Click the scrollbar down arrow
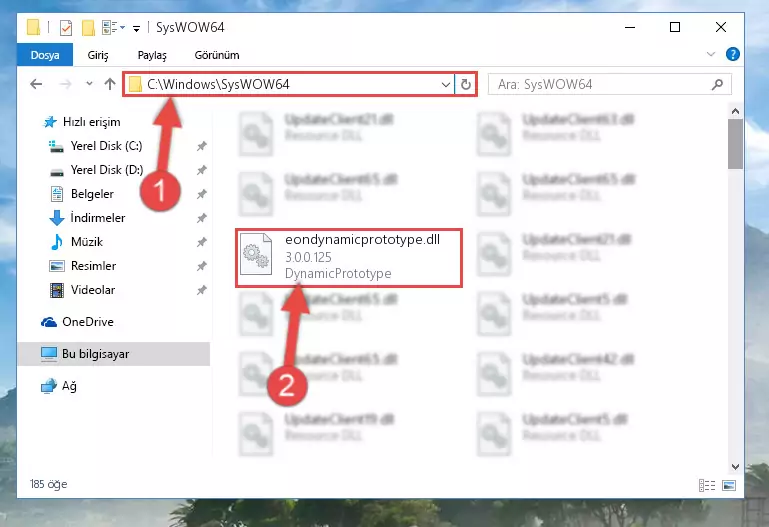This screenshot has height=527, width=769. (x=735, y=467)
